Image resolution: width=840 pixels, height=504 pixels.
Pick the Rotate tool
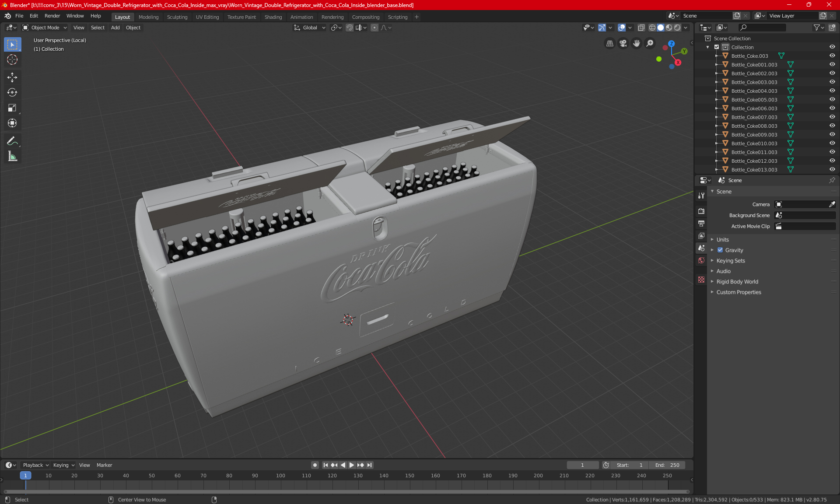(x=12, y=92)
